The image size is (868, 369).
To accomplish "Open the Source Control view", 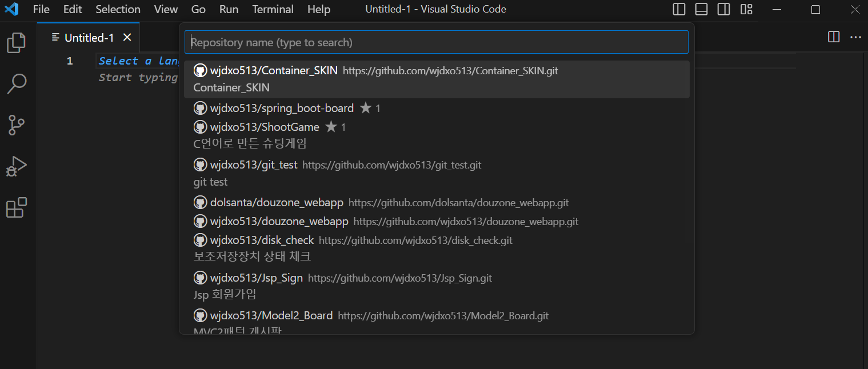I will [x=16, y=125].
